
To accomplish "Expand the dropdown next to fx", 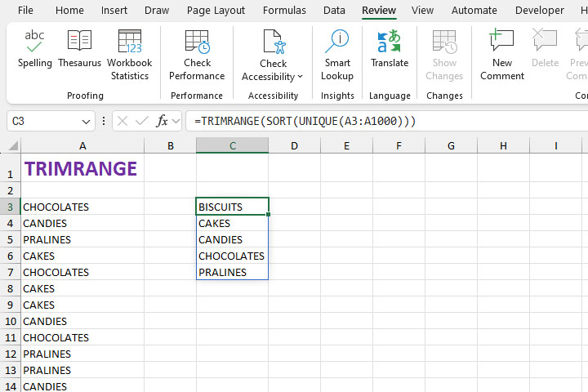I will 176,121.
